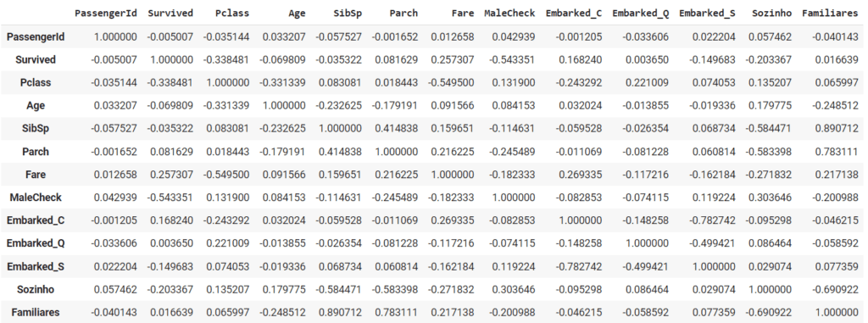Select 0.179775 in the Age row

click(x=770, y=106)
